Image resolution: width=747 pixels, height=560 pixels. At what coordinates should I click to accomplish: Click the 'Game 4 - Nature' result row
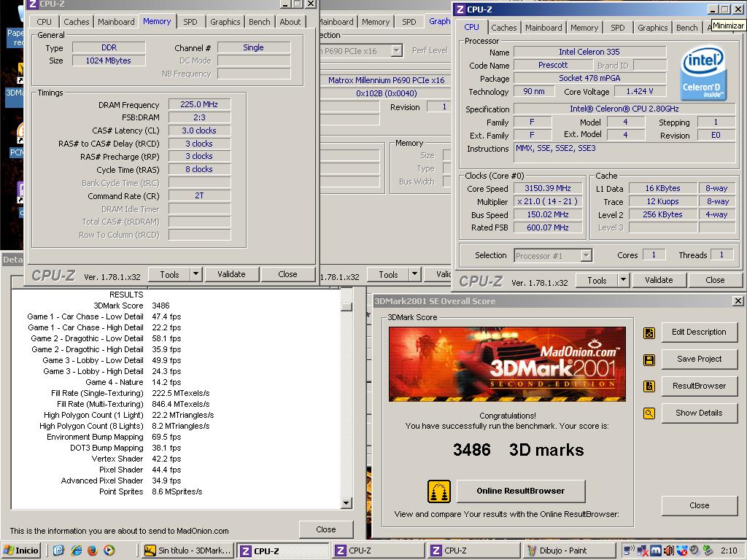133,382
